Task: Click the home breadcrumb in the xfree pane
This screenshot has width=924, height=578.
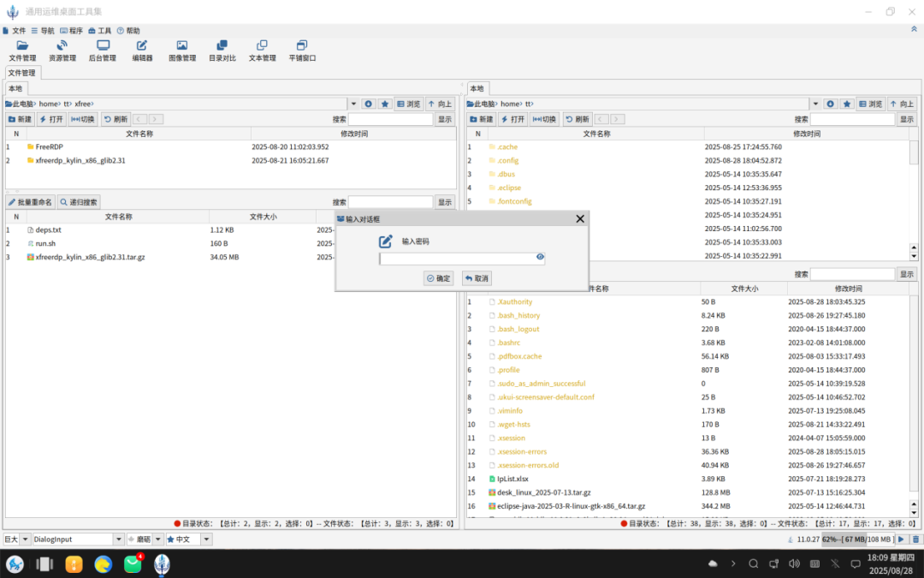Action: click(48, 104)
